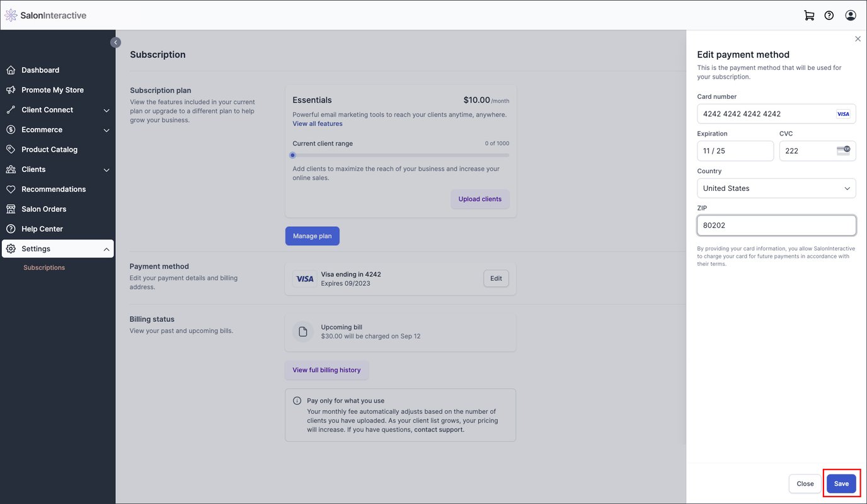Click the $10.00 /month price text
This screenshot has width=867, height=504.
[486, 100]
